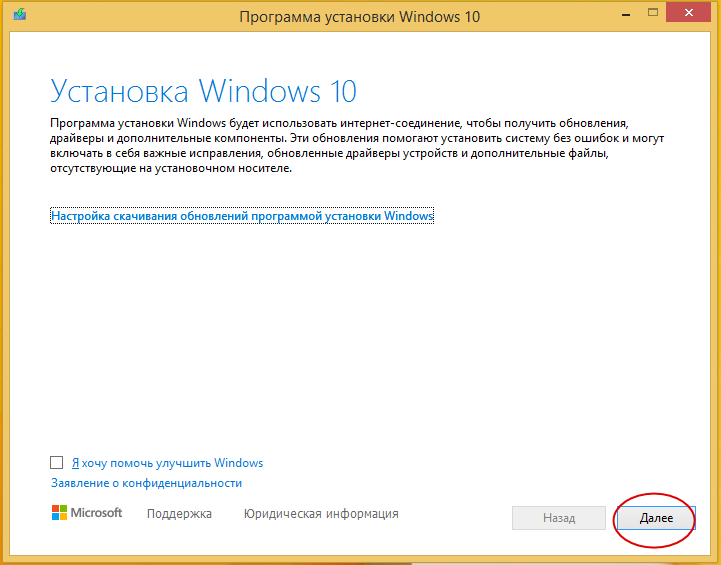Click the Microsoft logo

click(87, 513)
